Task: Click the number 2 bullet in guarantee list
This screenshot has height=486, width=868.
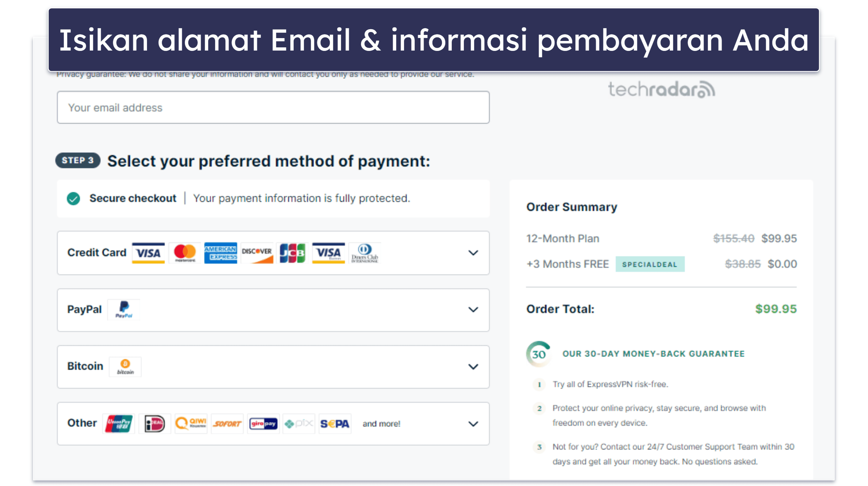Action: pos(539,408)
